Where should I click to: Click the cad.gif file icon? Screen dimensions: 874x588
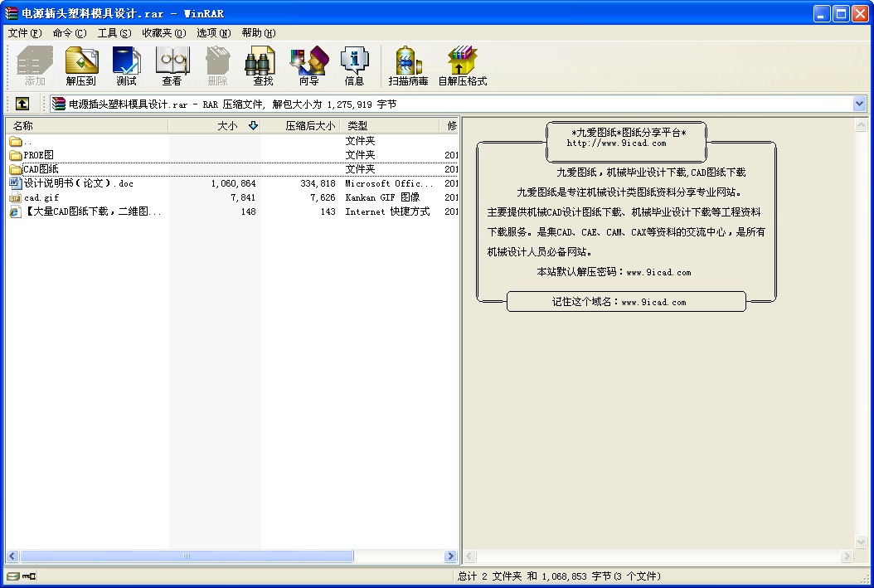(16, 197)
